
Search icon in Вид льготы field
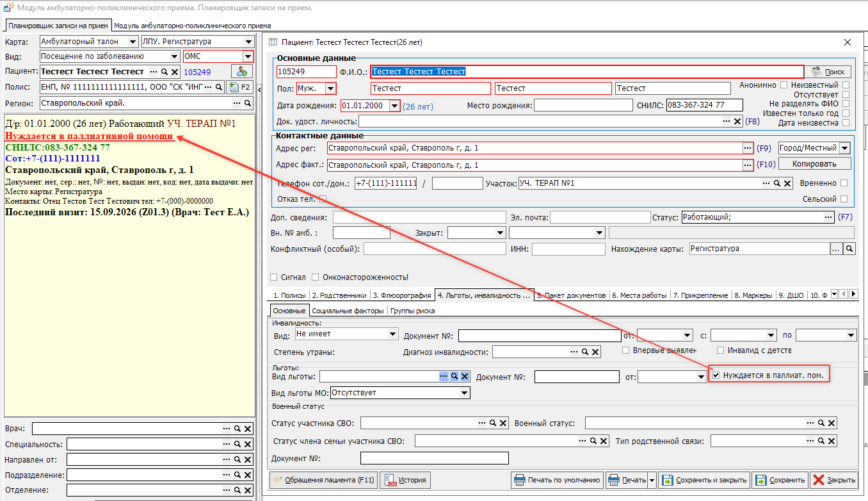454,377
